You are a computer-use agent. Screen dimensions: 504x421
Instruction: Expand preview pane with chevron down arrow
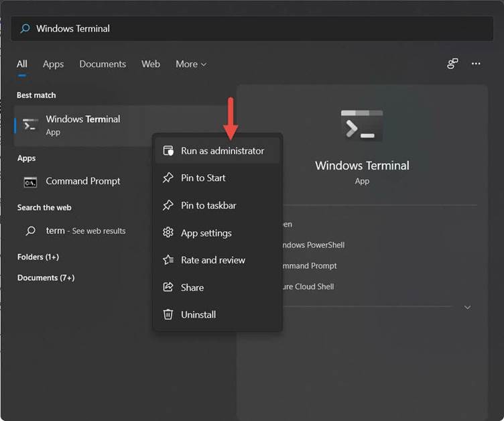click(x=467, y=308)
